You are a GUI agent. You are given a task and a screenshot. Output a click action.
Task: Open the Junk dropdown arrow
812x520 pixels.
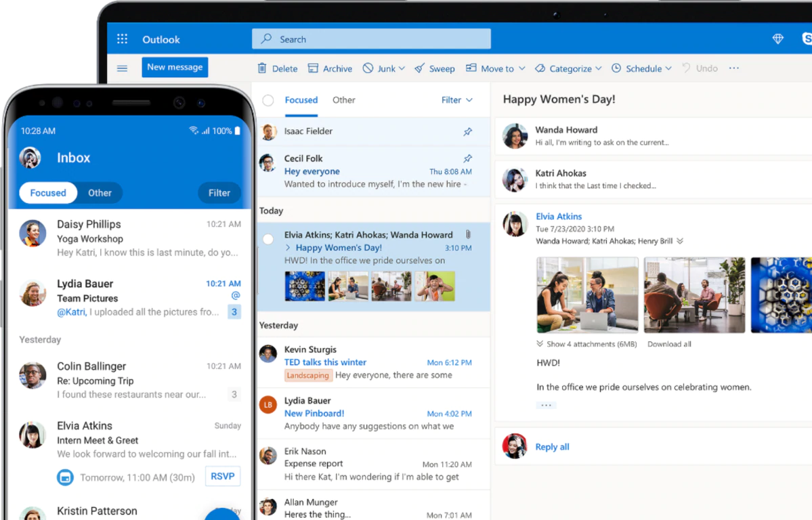click(401, 68)
